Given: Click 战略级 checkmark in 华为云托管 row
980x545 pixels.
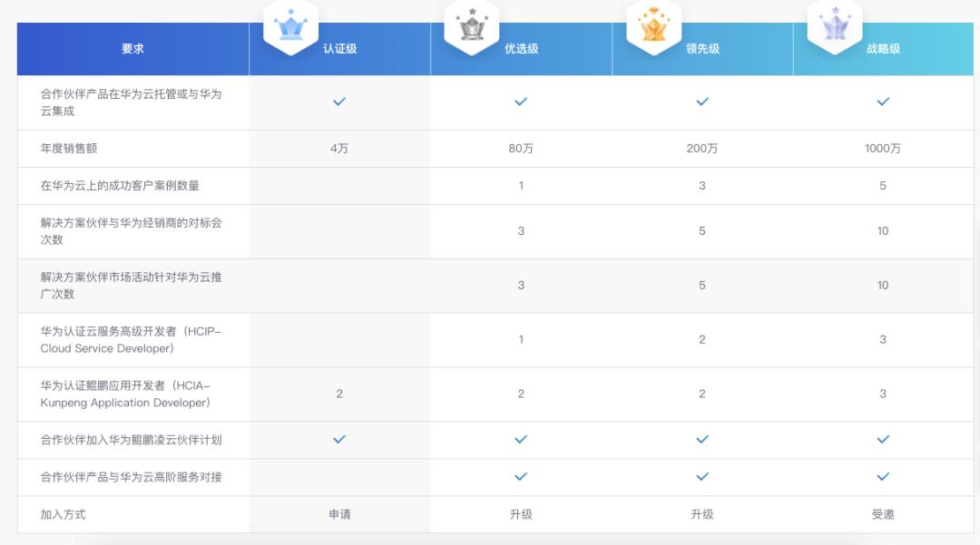Looking at the screenshot, I should click(883, 102).
